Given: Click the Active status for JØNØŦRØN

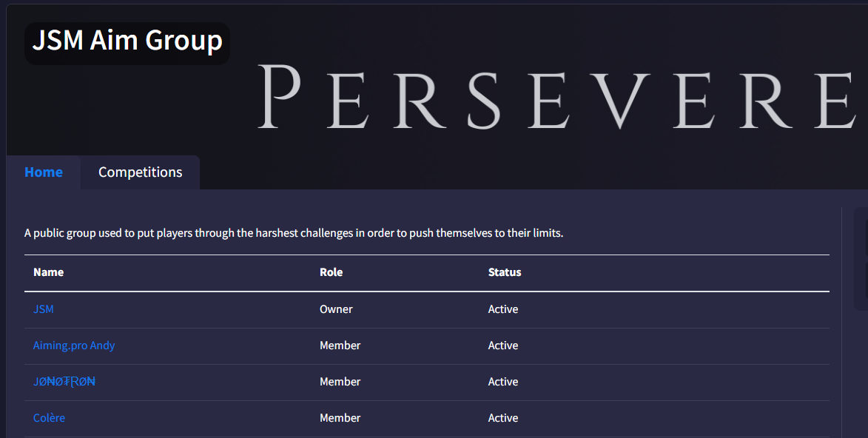Looking at the screenshot, I should click(x=503, y=382).
